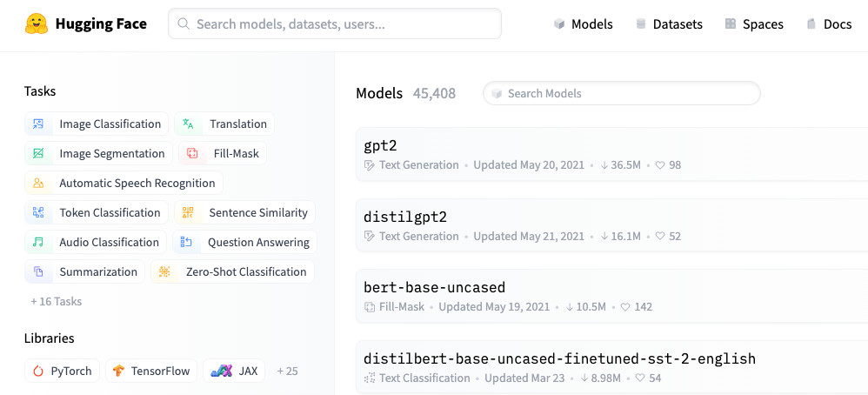Open the Spaces navigation tab
Image resolution: width=868 pixels, height=395 pixels.
755,23
